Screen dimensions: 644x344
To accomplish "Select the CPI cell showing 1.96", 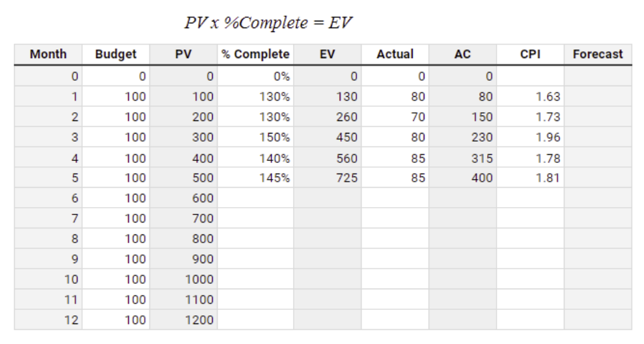I will (x=531, y=138).
